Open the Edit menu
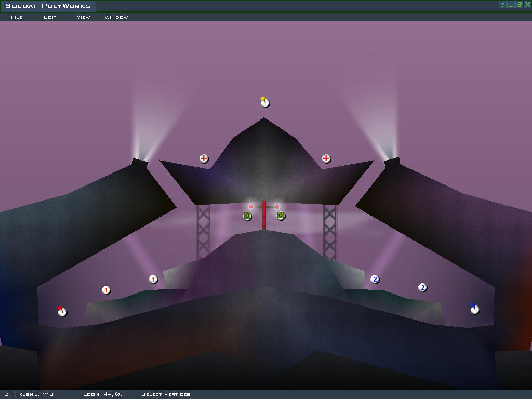Viewport: 532px width, 399px height. pos(50,17)
